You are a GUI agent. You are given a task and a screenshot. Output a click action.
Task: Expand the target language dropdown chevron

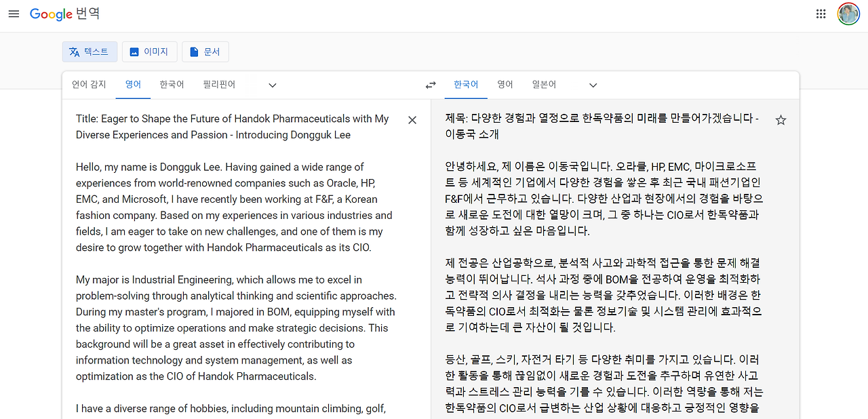click(593, 85)
